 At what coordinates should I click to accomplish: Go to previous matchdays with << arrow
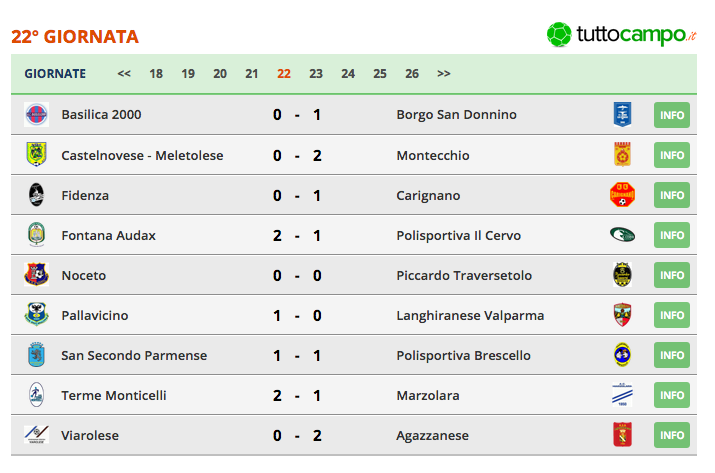point(124,73)
